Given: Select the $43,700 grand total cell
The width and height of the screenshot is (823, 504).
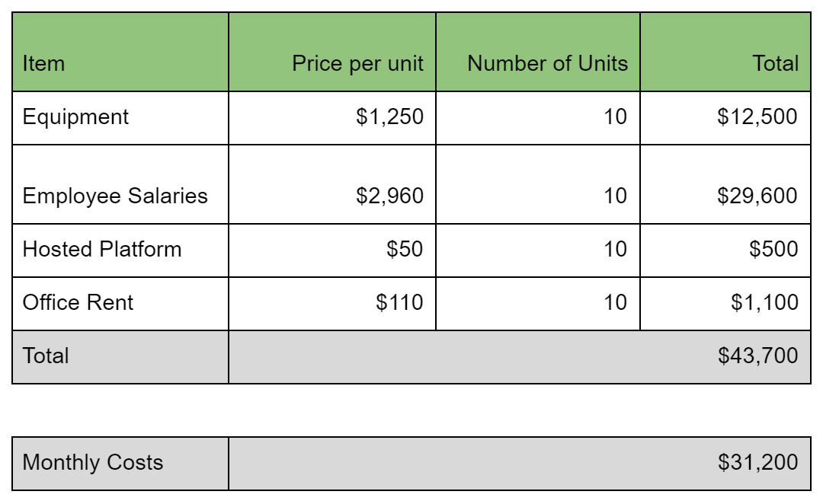Looking at the screenshot, I should (x=520, y=357).
